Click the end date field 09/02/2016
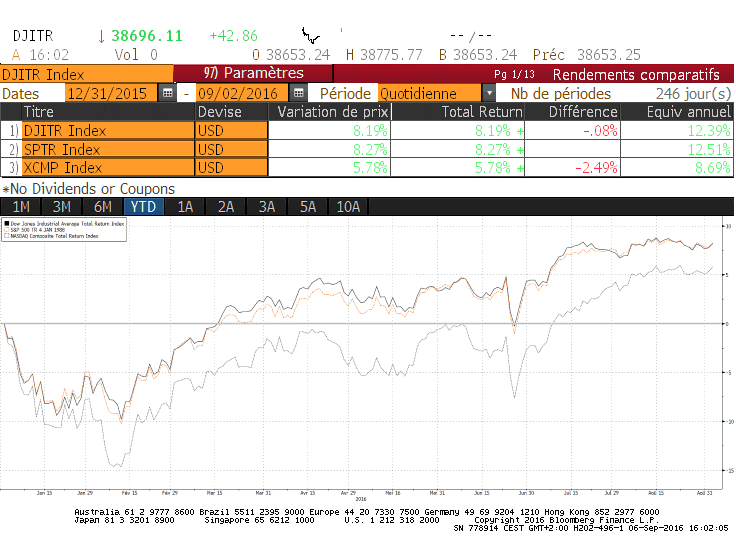Screen dimensions: 736x551 [x=242, y=93]
